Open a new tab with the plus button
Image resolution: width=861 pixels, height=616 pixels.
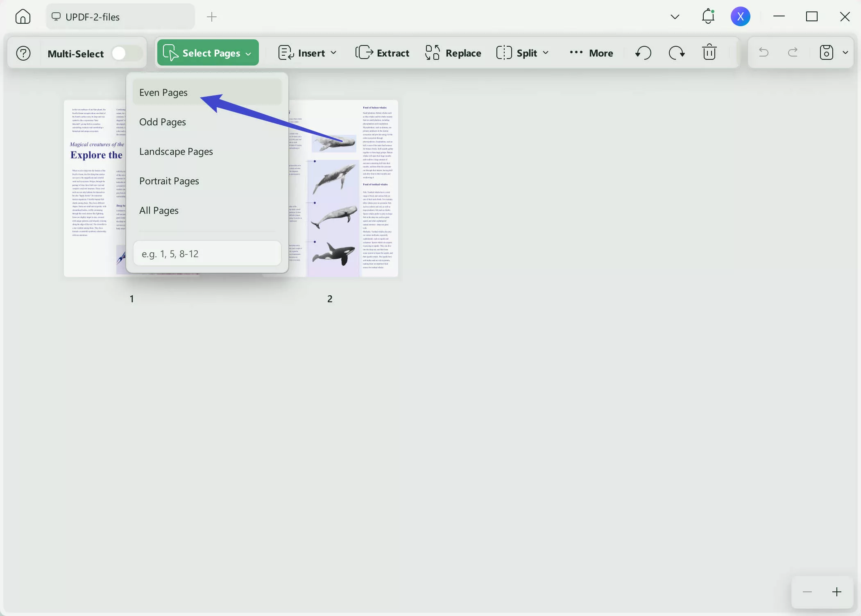(x=211, y=17)
